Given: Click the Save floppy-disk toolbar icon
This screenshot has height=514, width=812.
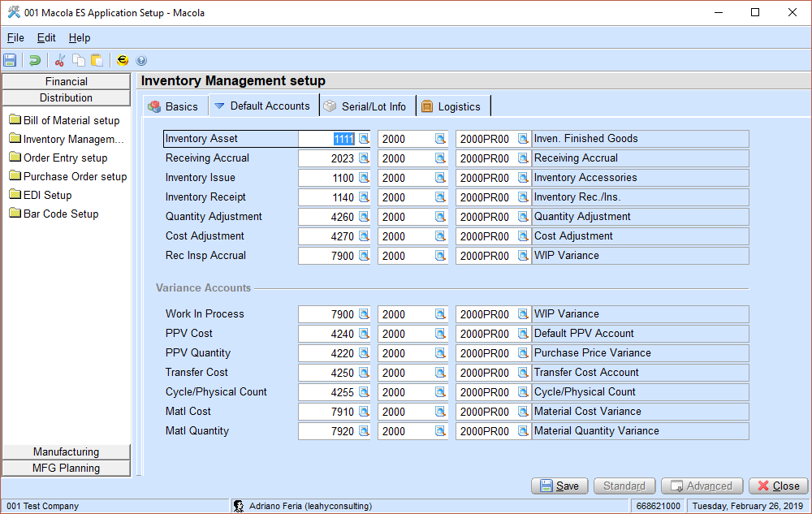Looking at the screenshot, I should [x=10, y=60].
